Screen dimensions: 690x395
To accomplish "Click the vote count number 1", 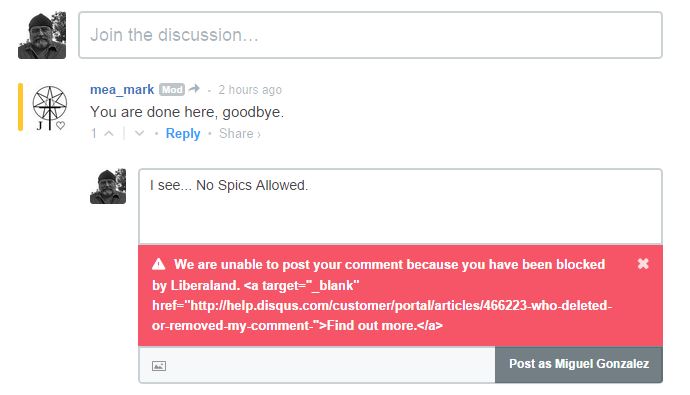I will click(94, 133).
